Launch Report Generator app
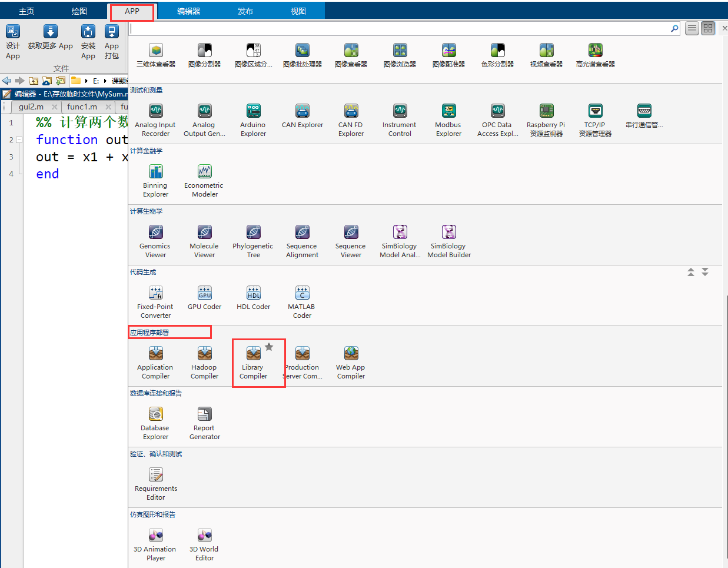This screenshot has height=568, width=728. point(204,423)
